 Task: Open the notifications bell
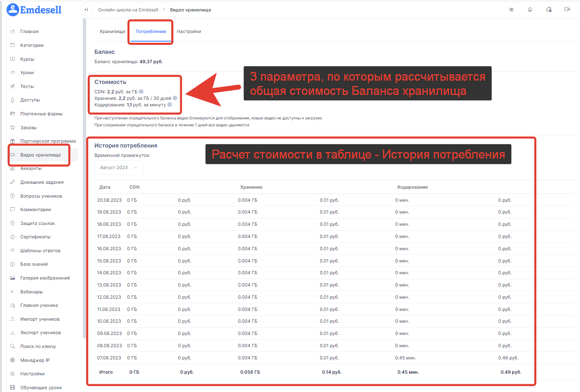pos(530,10)
